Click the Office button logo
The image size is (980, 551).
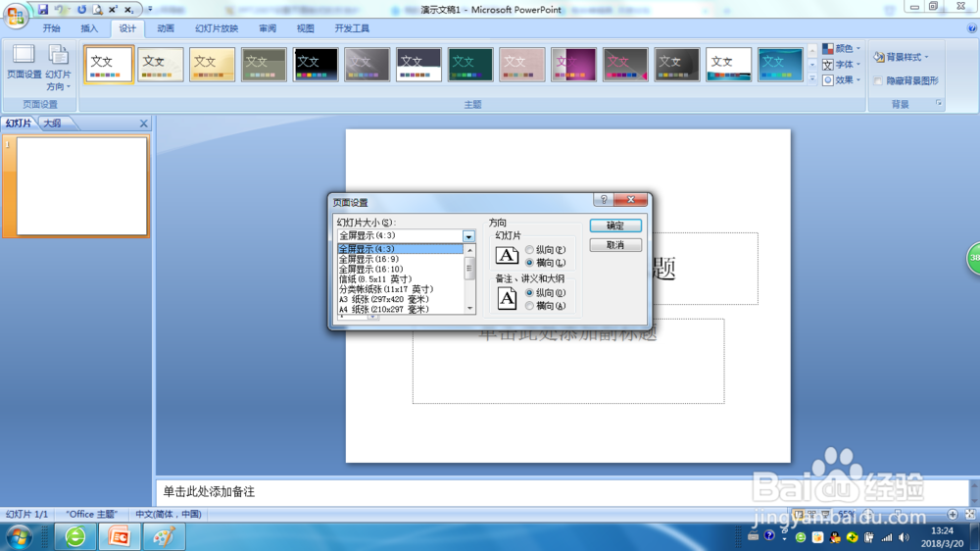pos(16,15)
